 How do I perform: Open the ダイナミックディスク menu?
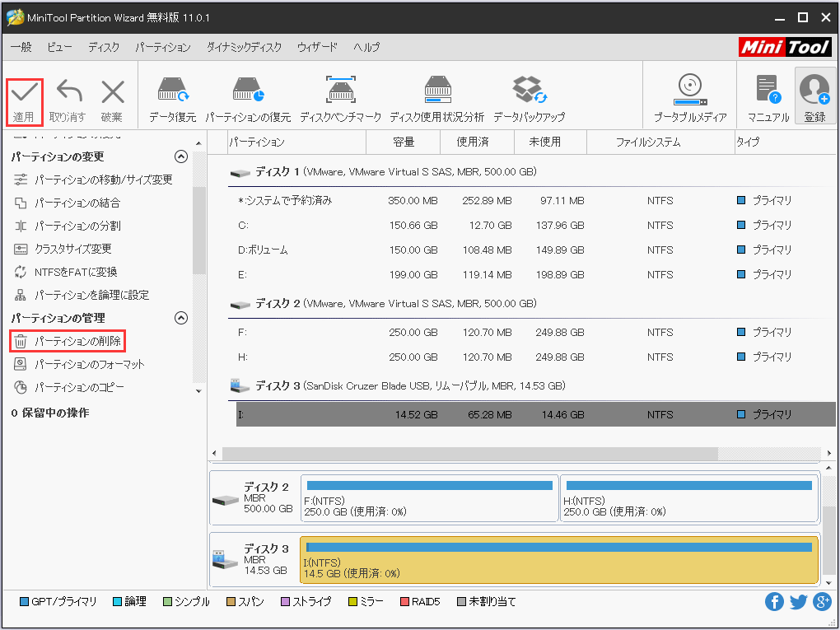(244, 47)
